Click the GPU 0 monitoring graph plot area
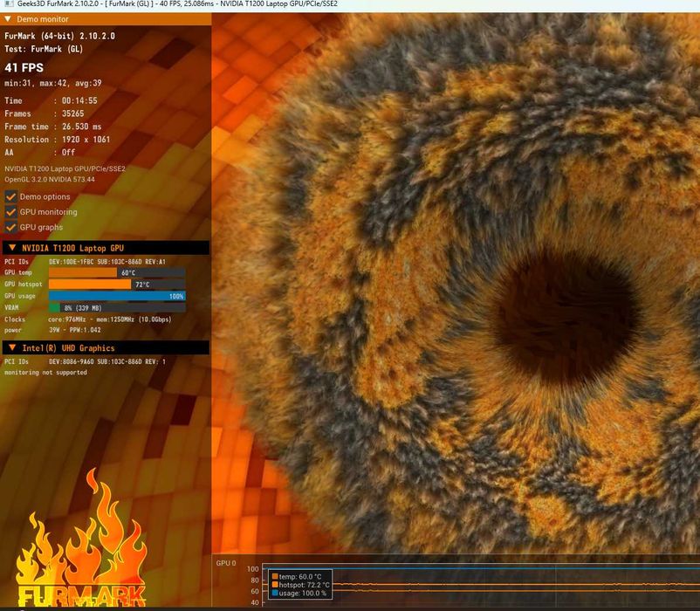Screen dimensions: 700x611 (x=481, y=585)
